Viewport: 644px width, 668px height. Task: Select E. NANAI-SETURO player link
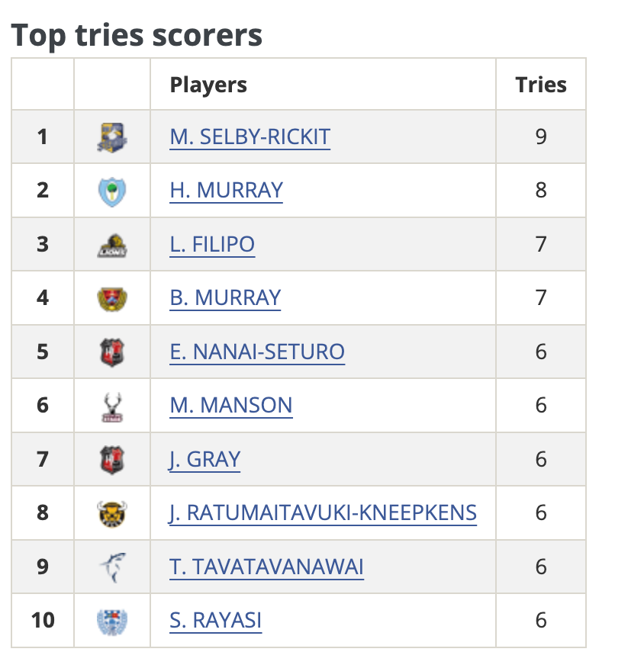tap(257, 352)
